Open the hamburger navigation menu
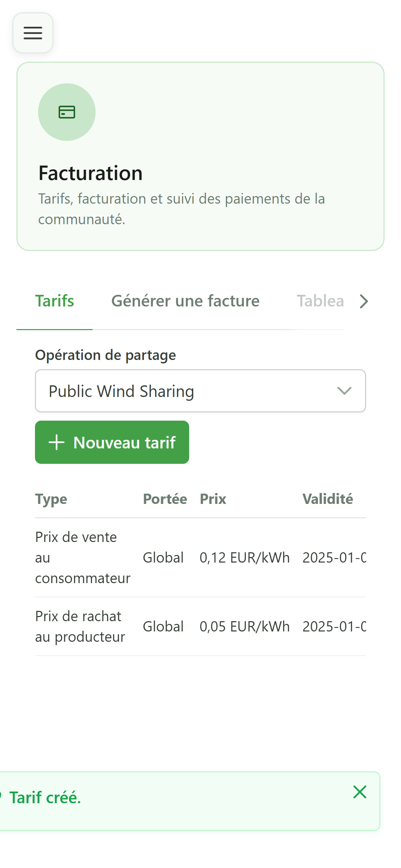This screenshot has height=868, width=401. [33, 33]
